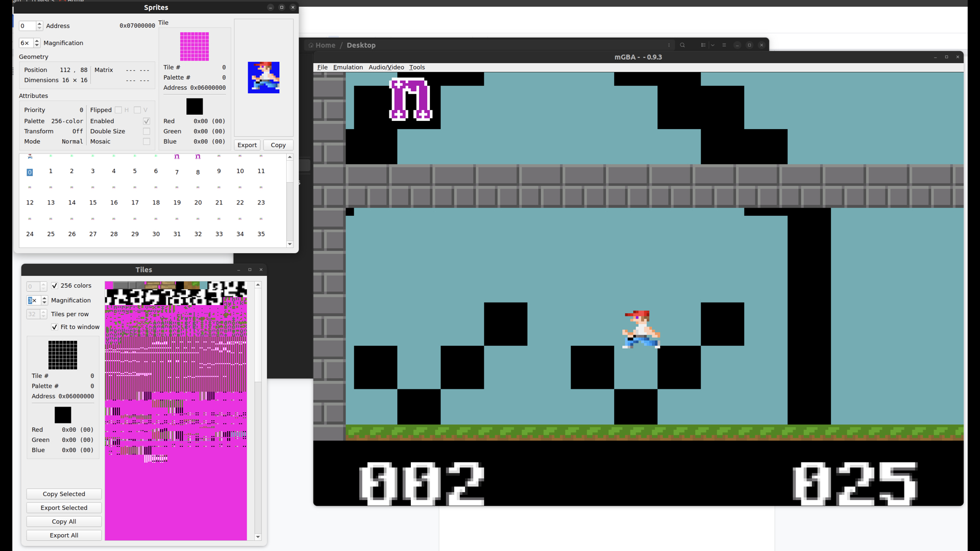This screenshot has width=980, height=551.
Task: Click the search icon in file manager
Action: (x=682, y=45)
